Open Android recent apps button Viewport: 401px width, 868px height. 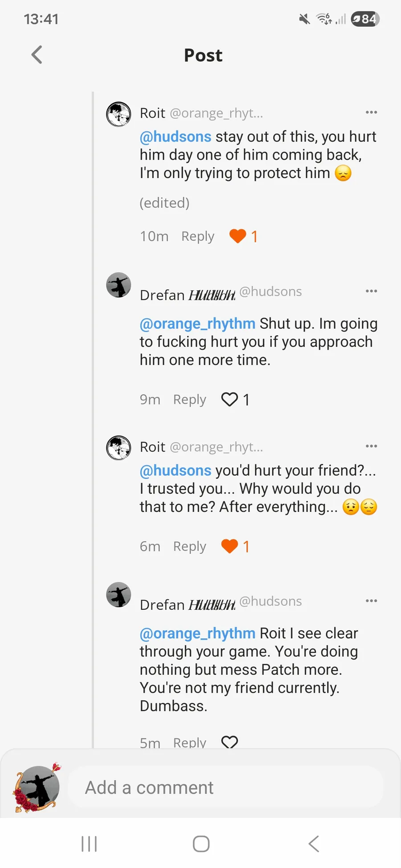pos(89,844)
